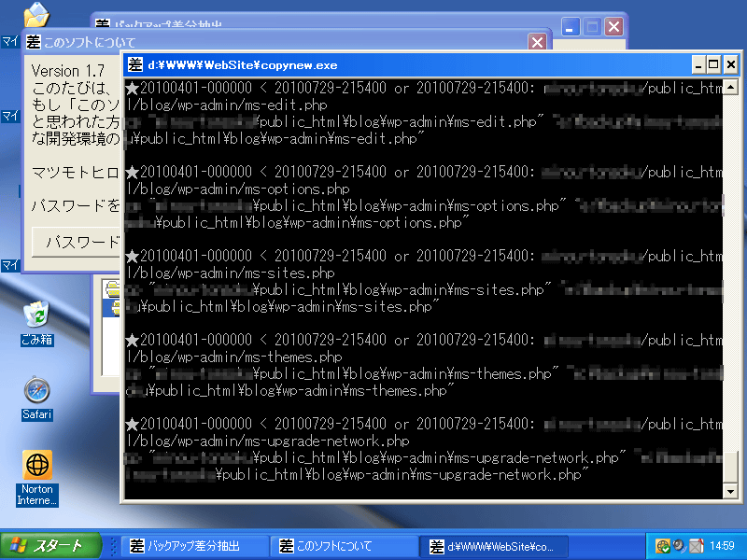The image size is (747, 560).
Task: Click the middle system tray icon
Action: click(679, 546)
